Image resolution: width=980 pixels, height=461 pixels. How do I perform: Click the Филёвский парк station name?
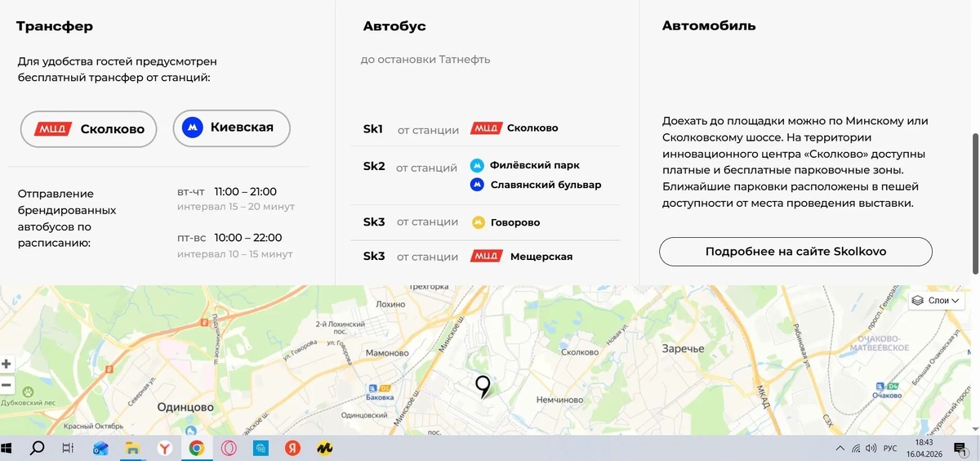click(x=535, y=165)
